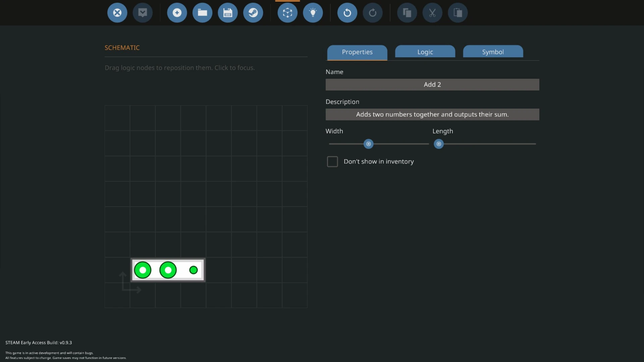The image size is (644, 362).
Task: Select the 3D cube schematic view icon
Action: (x=287, y=13)
